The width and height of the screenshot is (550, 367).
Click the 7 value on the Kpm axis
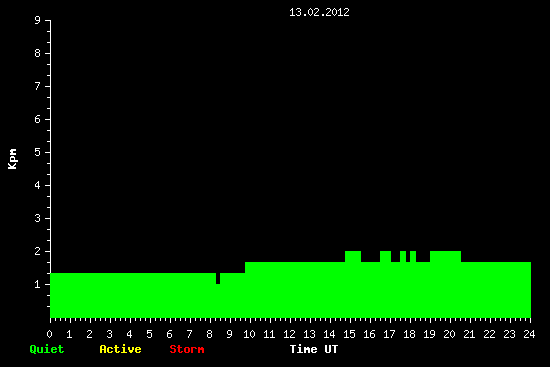(38, 86)
